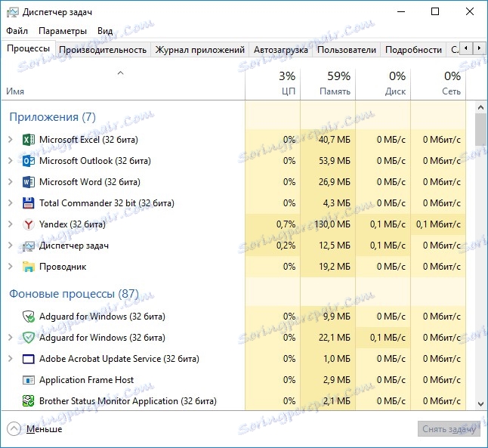The width and height of the screenshot is (488, 448).
Task: Click the Microsoft Word icon
Action: click(x=29, y=182)
